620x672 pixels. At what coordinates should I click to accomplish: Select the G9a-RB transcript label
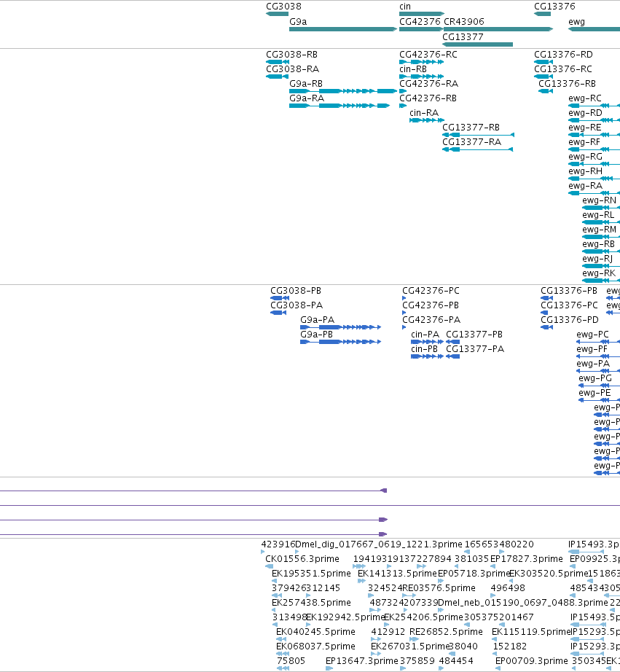click(x=306, y=84)
